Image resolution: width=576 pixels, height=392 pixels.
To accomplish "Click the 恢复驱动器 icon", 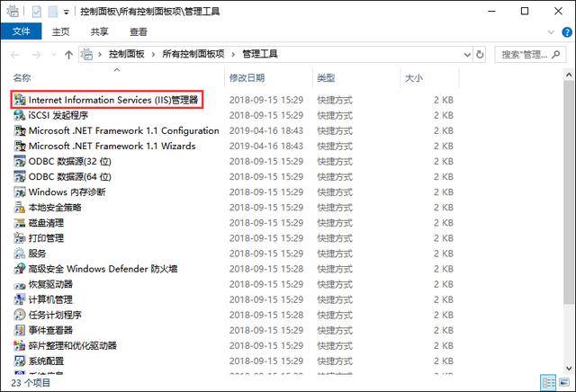I will click(x=20, y=284).
